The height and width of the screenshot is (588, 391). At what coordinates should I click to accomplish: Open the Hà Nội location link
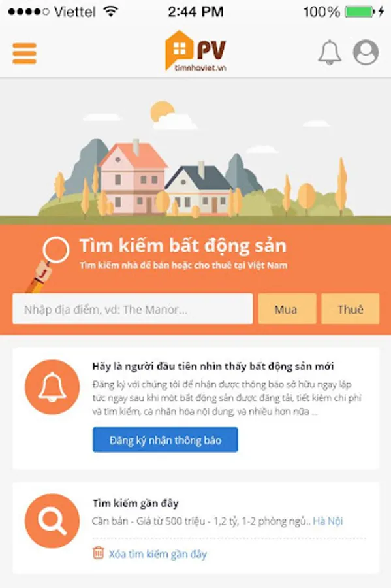point(328,521)
